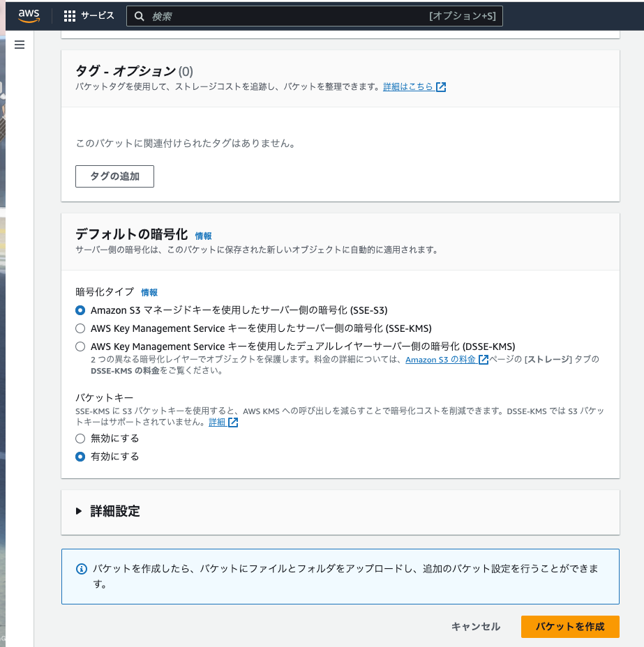Focus the 検索 search field
644x647 pixels.
tap(314, 16)
